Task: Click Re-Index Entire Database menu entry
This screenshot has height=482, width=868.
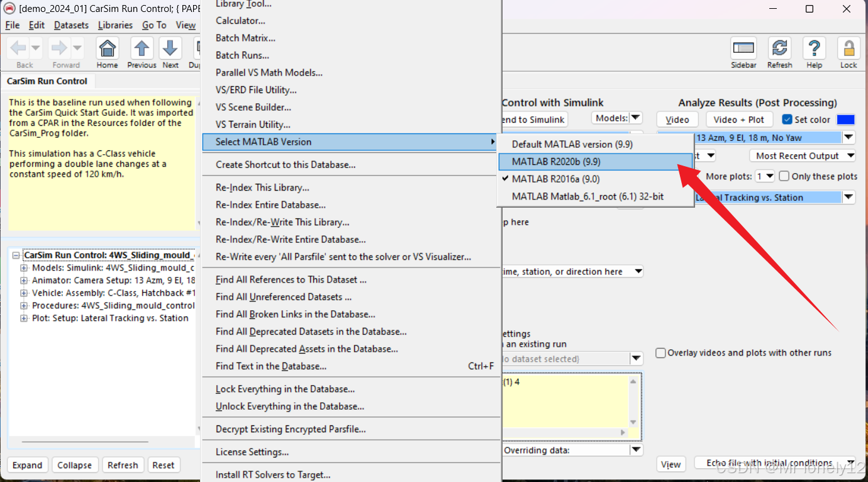Action: click(x=351, y=205)
